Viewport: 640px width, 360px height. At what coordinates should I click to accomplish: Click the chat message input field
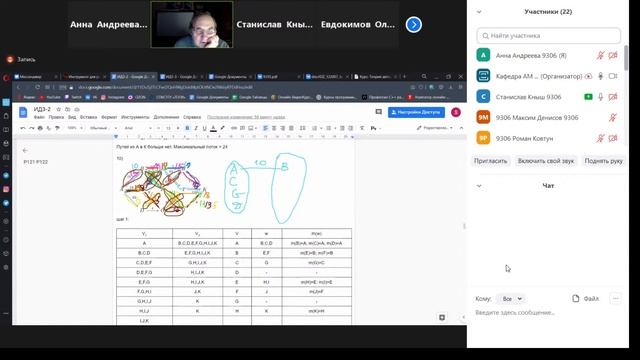click(x=548, y=313)
